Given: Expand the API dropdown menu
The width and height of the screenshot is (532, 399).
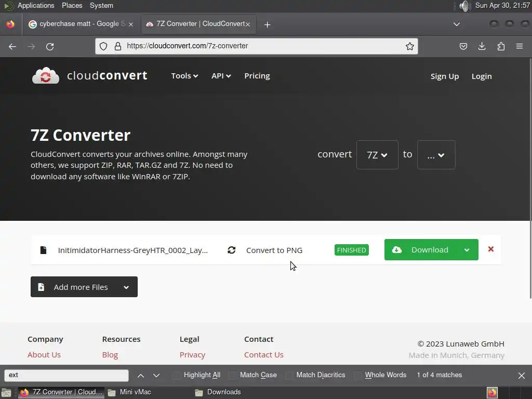Looking at the screenshot, I should (221, 76).
